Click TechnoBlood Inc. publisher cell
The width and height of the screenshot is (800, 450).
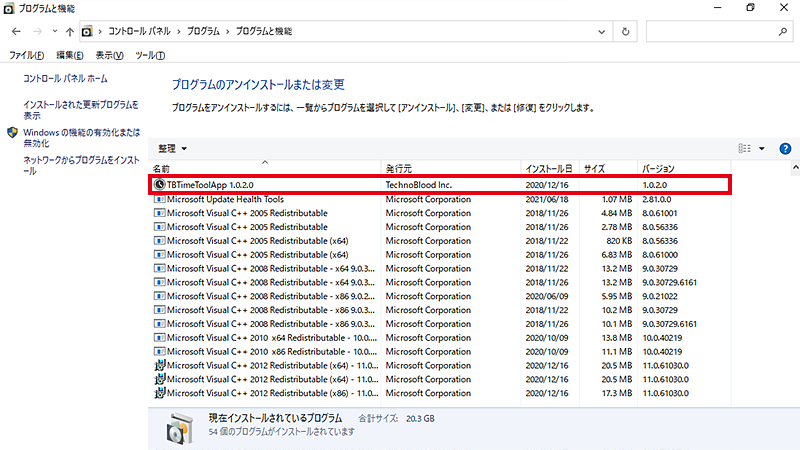pyautogui.click(x=419, y=185)
